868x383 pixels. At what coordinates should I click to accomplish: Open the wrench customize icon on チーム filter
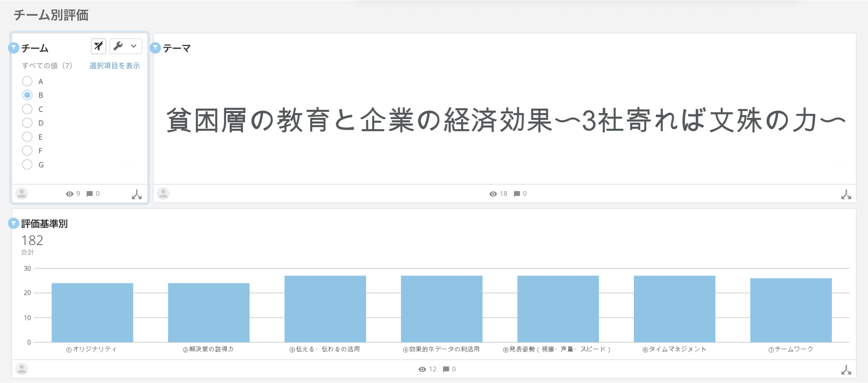118,46
